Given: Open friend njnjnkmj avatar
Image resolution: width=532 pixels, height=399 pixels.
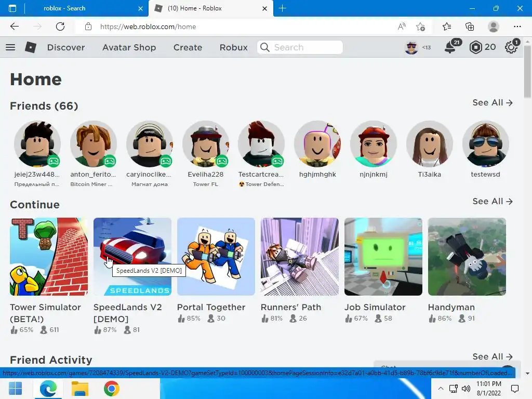Looking at the screenshot, I should (x=374, y=144).
